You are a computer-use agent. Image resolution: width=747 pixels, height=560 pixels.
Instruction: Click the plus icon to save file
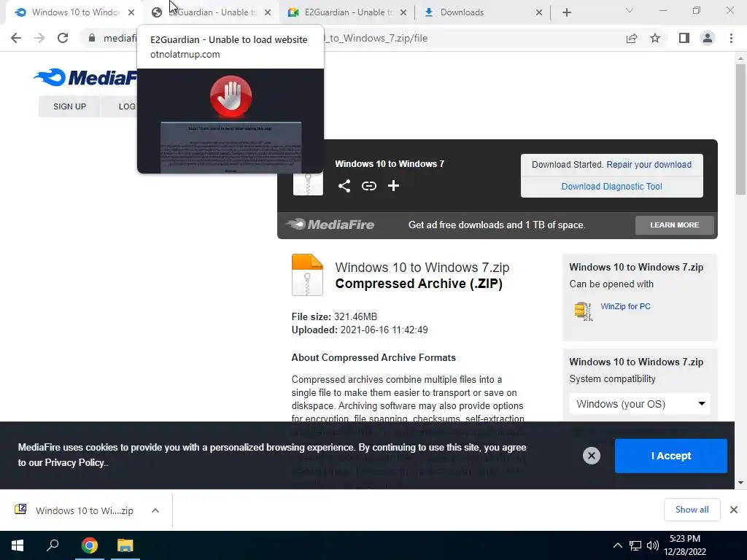(x=393, y=186)
